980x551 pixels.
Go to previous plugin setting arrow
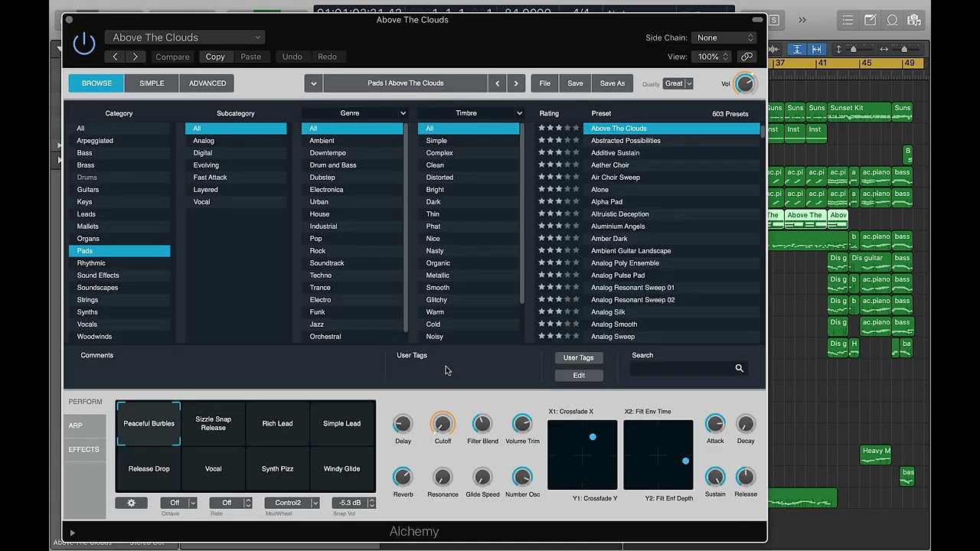pyautogui.click(x=116, y=57)
